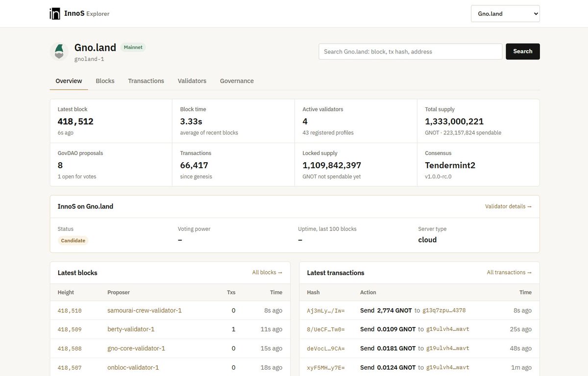Click the total supply value 1,333,000,221
This screenshot has height=376, width=588.
454,122
